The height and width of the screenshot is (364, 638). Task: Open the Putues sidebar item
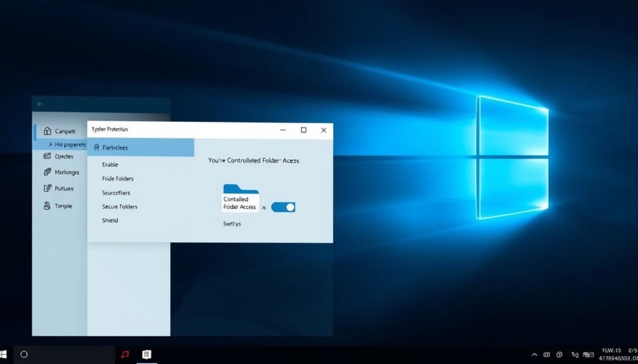[x=59, y=189]
